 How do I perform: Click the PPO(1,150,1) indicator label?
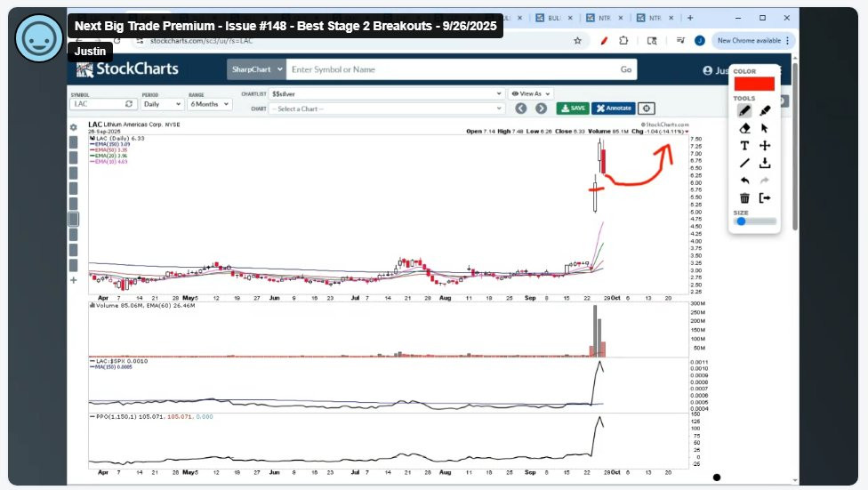(151, 417)
